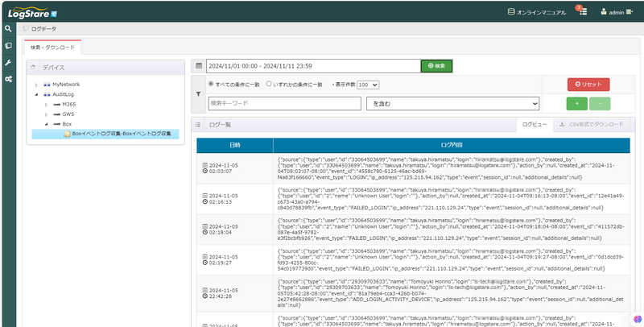Viewport: 644px width, 327px height.
Task: Click the filter funnel icon
Action: pos(199,93)
